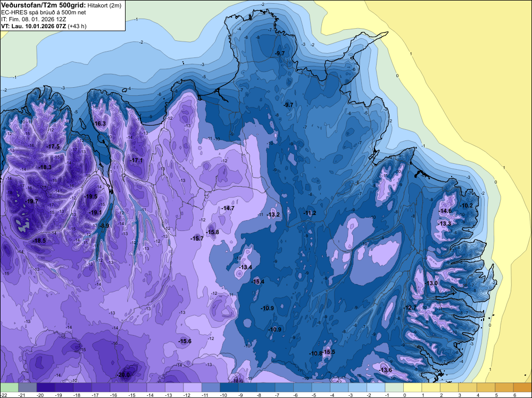Click the '-17' legend scale label
The image size is (532, 398).
click(x=95, y=395)
